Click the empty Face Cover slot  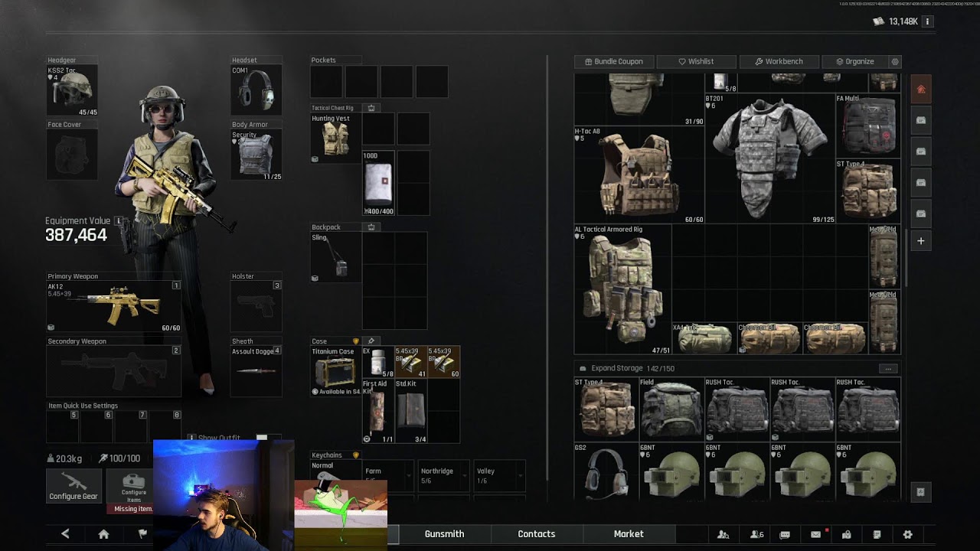click(72, 155)
